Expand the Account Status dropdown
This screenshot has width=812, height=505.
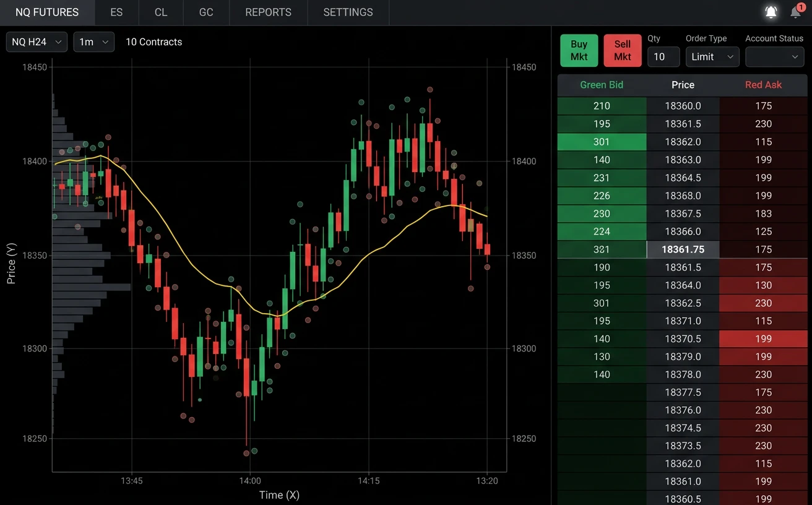click(x=774, y=57)
